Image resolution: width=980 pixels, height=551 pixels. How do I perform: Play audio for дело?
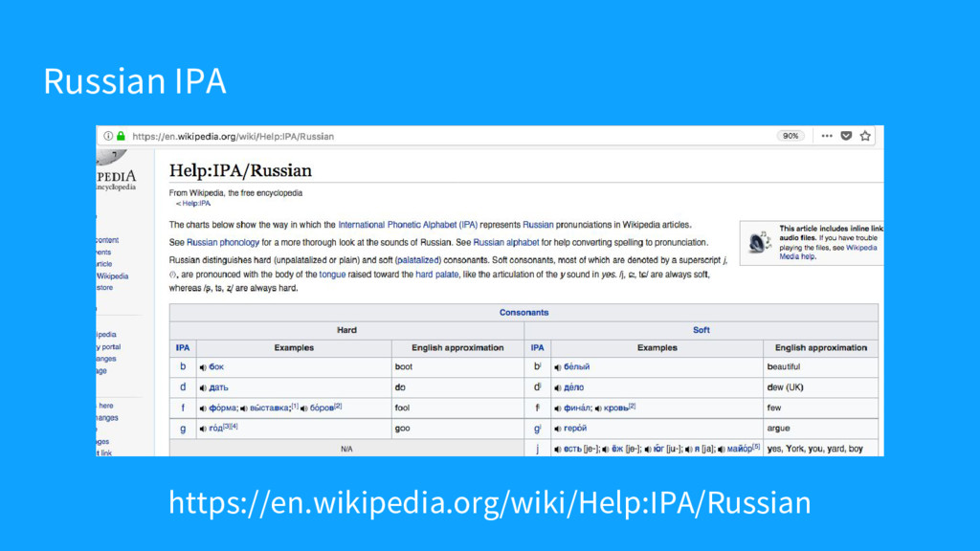click(558, 388)
